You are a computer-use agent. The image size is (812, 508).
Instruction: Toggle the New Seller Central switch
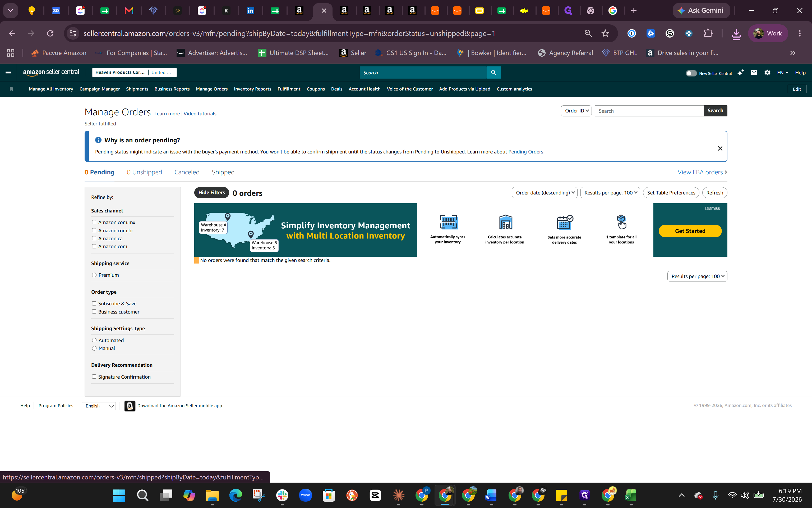pos(691,73)
